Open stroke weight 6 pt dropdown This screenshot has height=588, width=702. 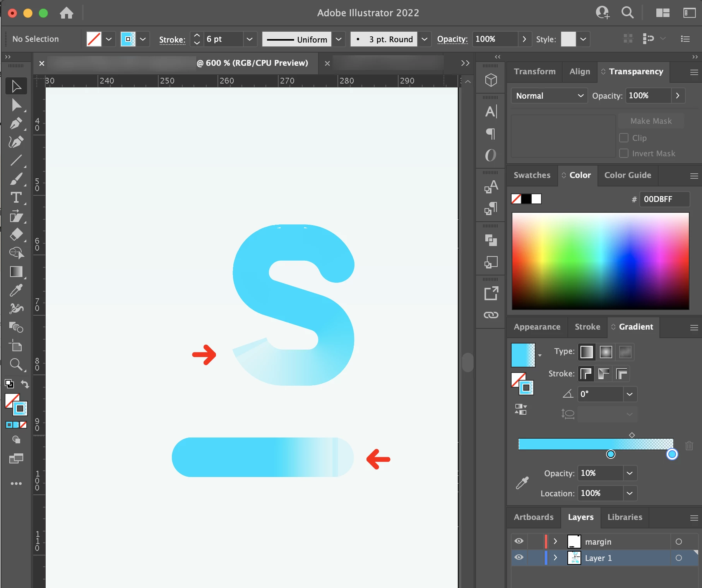click(x=250, y=39)
